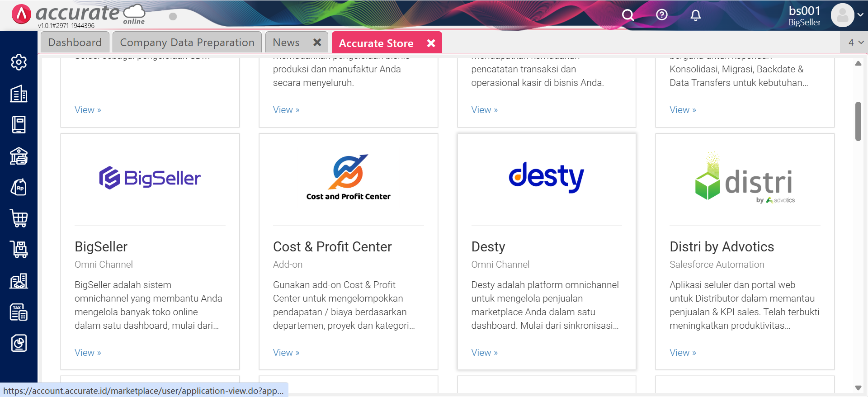Click the vertical scrollbar thumb
This screenshot has height=397, width=868.
(x=858, y=121)
